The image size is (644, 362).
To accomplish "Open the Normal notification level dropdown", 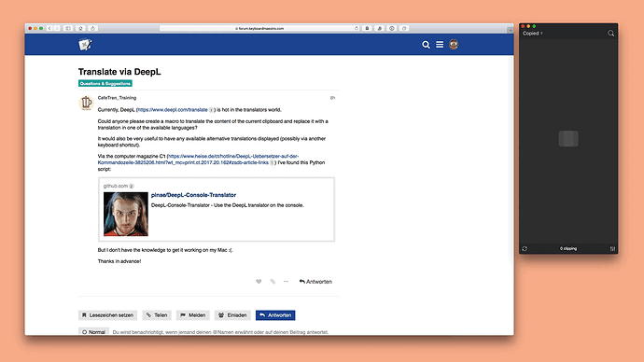I will pyautogui.click(x=93, y=331).
